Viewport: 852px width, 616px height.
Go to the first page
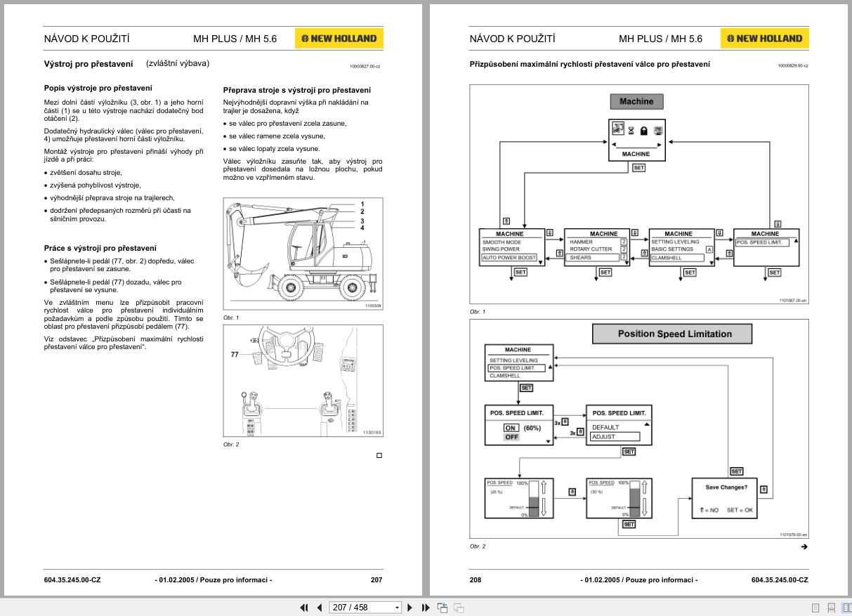pyautogui.click(x=304, y=608)
